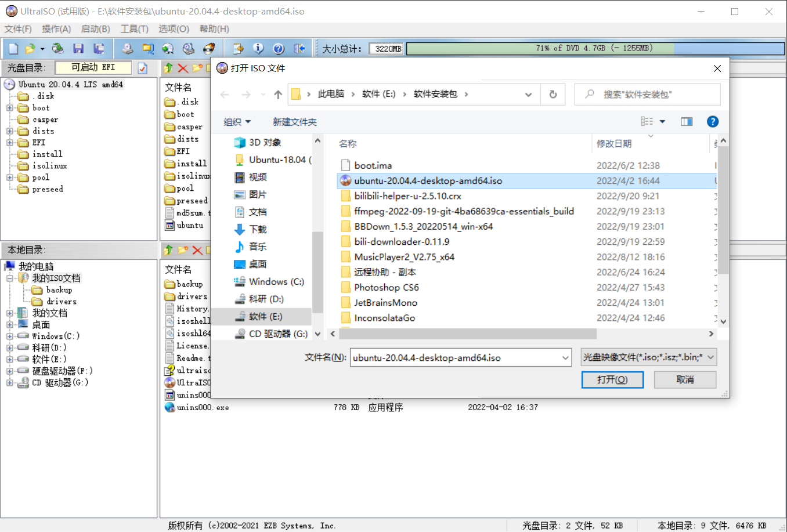
Task: Click the New ISO file toolbar icon
Action: [13, 49]
